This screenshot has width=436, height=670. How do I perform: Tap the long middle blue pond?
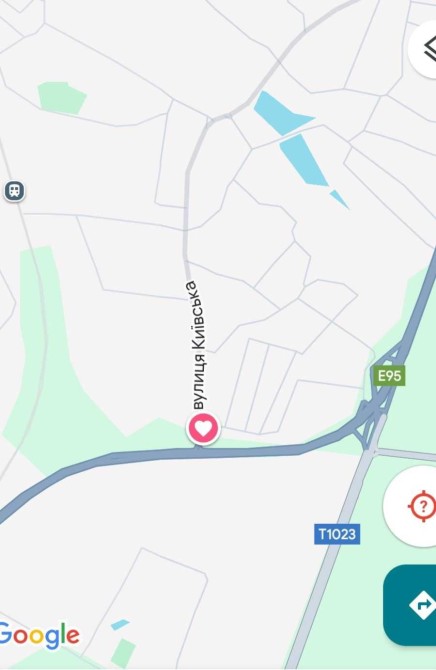[304, 160]
